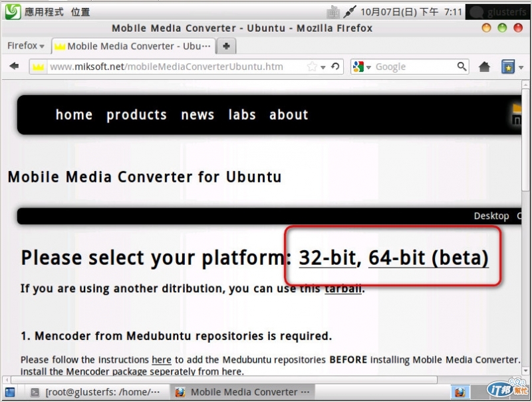This screenshot has width=532, height=402.
Task: Click the date and time clock
Action: click(x=411, y=13)
